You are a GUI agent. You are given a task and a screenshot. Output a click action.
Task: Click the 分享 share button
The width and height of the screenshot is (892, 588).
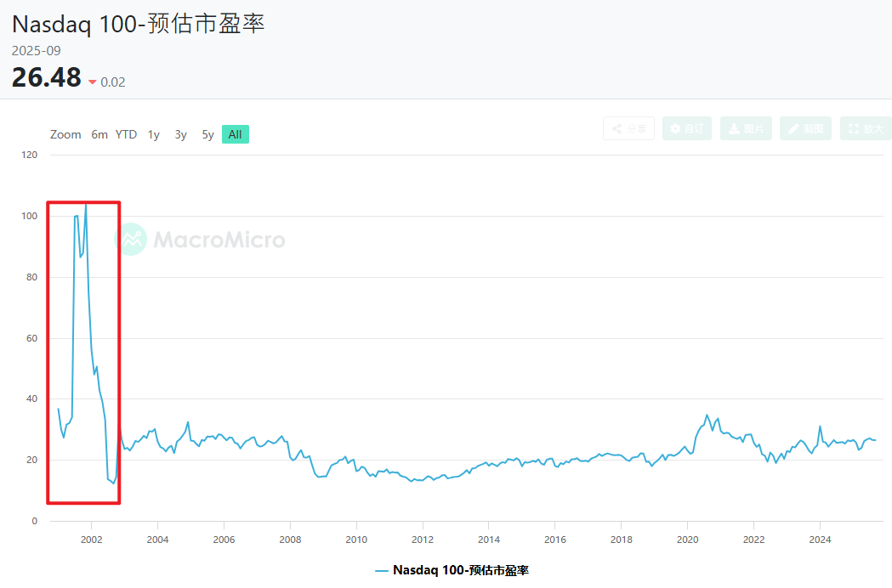[x=628, y=128]
